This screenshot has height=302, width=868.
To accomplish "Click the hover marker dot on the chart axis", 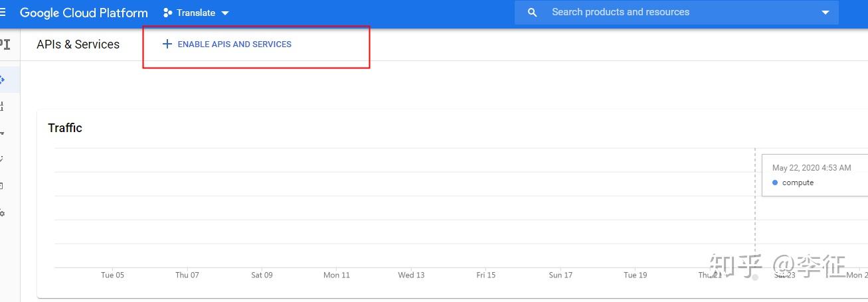I will tap(755, 277).
